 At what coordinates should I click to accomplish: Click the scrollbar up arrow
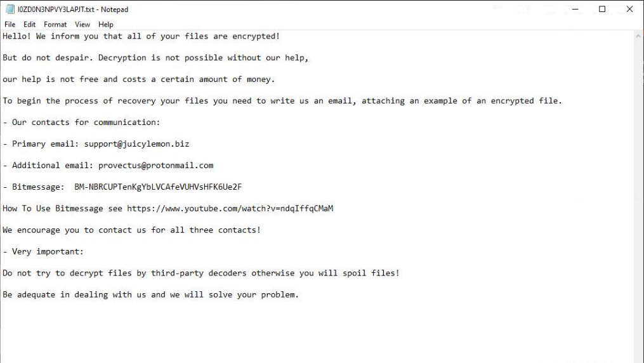[638, 36]
